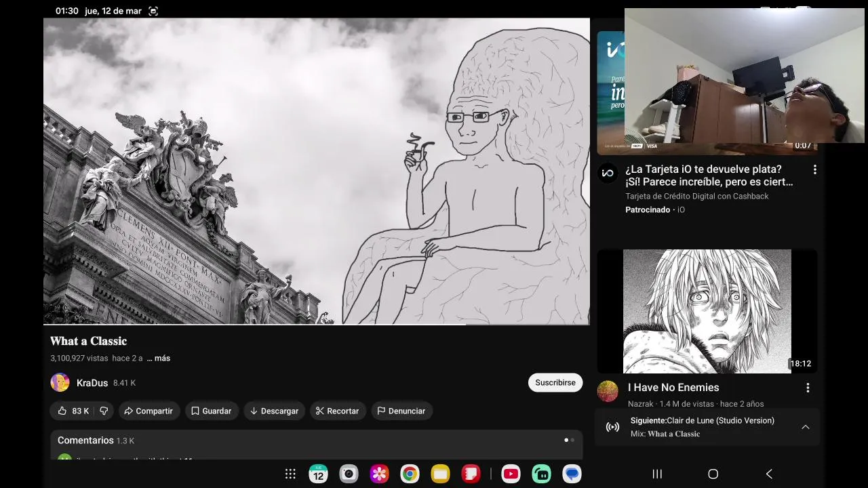This screenshot has height=488, width=868.
Task: Click the Siguiente: Clair de Lune text
Action: pos(703,420)
